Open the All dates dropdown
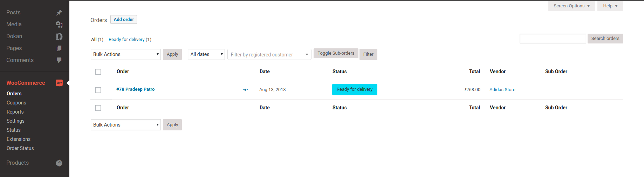The width and height of the screenshot is (644, 177). pos(206,54)
